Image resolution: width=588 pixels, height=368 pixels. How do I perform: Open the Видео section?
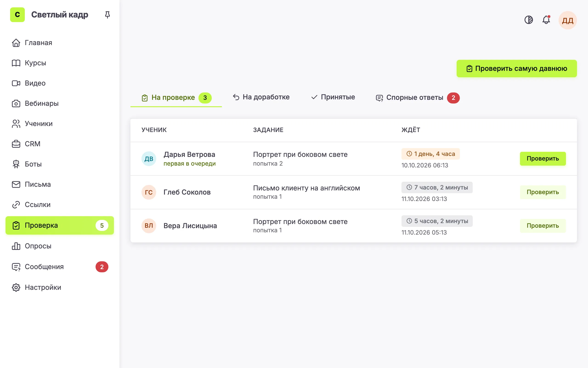point(59,83)
